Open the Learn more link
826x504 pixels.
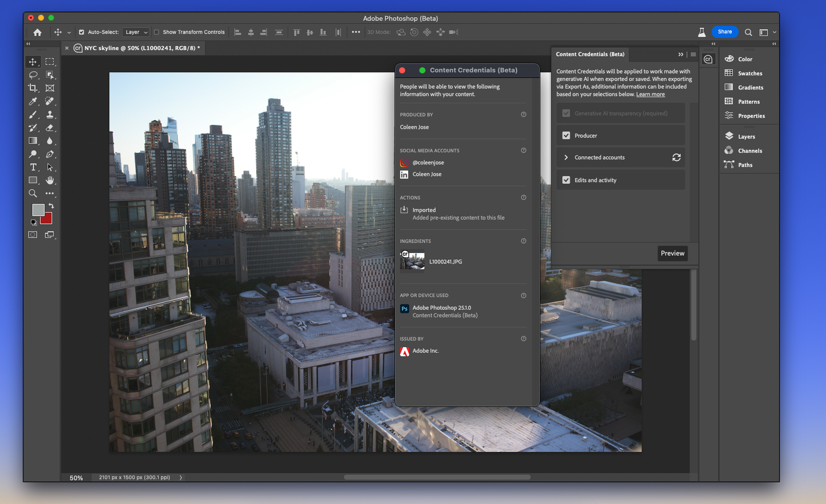650,95
